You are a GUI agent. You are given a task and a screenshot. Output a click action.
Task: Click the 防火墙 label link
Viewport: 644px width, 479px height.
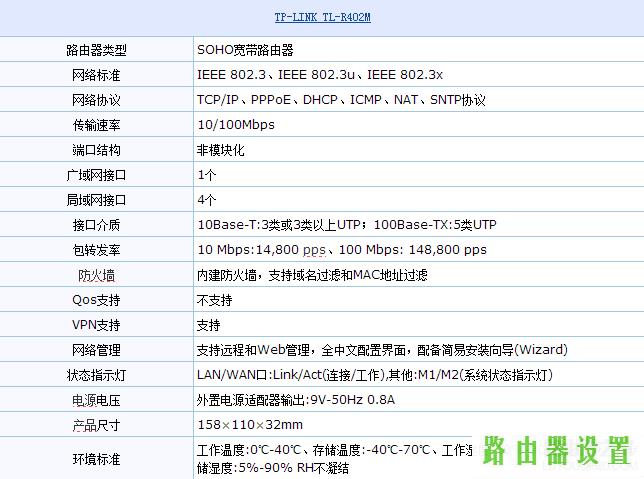click(x=96, y=275)
